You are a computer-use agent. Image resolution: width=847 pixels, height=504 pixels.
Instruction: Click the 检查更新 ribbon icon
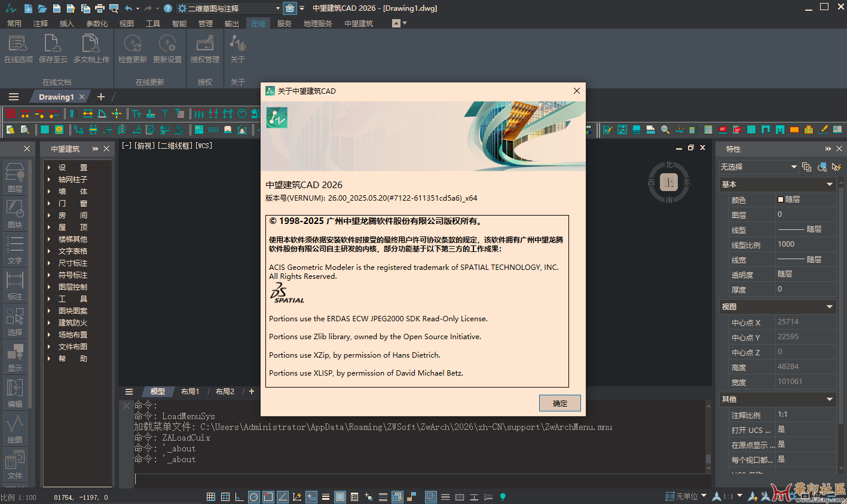tap(132, 48)
